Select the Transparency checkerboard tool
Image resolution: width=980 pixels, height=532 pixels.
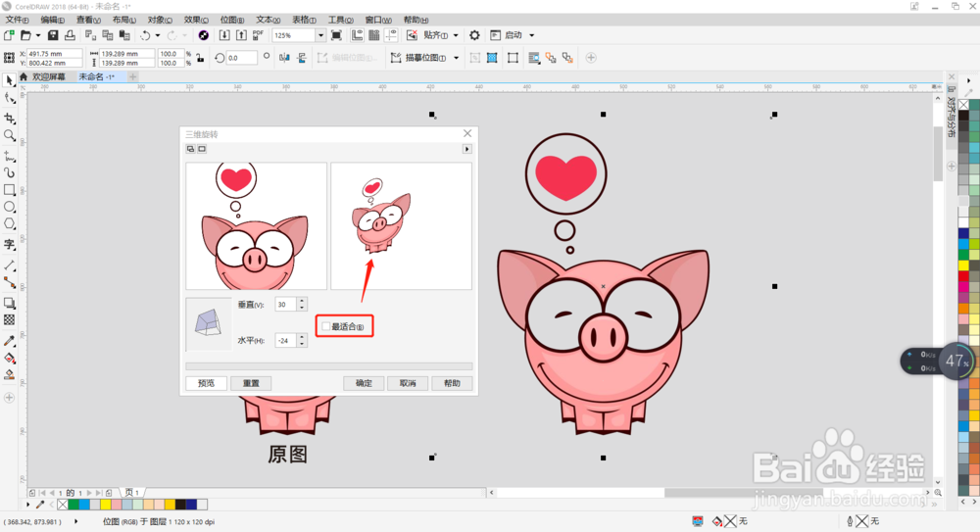pyautogui.click(x=10, y=320)
